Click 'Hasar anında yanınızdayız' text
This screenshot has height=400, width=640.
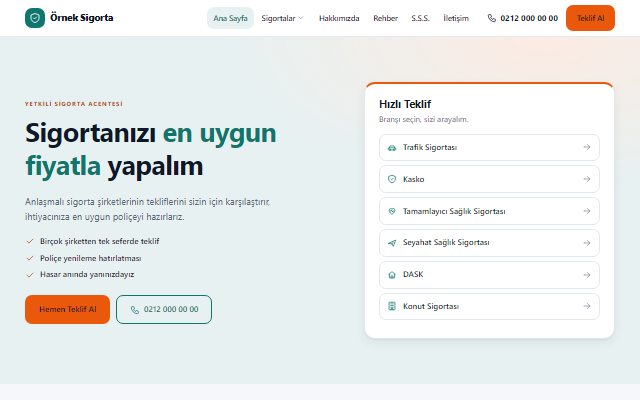[x=87, y=274]
